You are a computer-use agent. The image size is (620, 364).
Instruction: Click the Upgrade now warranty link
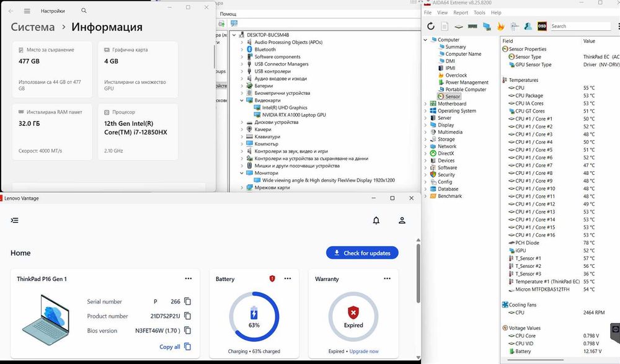tap(364, 352)
